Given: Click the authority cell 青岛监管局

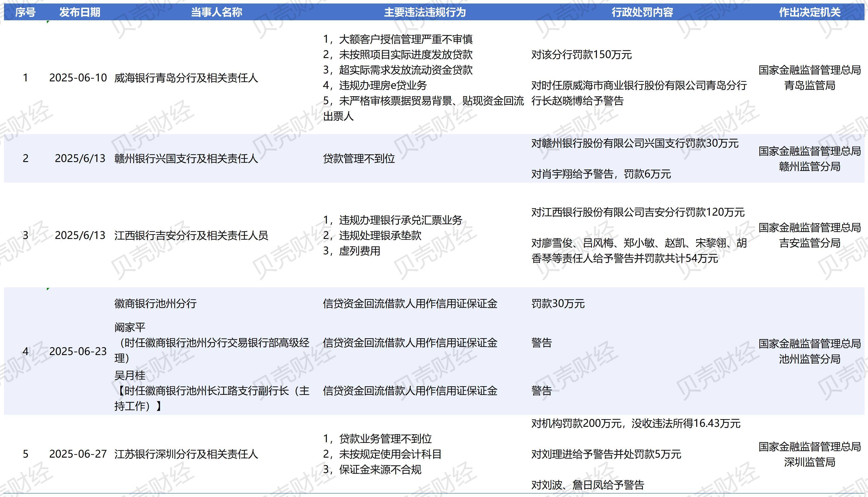Looking at the screenshot, I should [810, 78].
